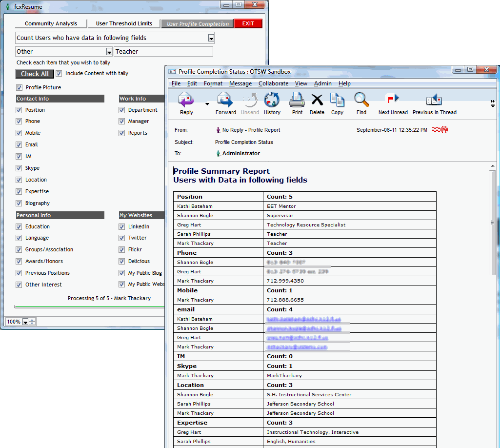Screen dimensions: 500x448
Task: Delete the message with Delete icon
Action: pyautogui.click(x=317, y=101)
